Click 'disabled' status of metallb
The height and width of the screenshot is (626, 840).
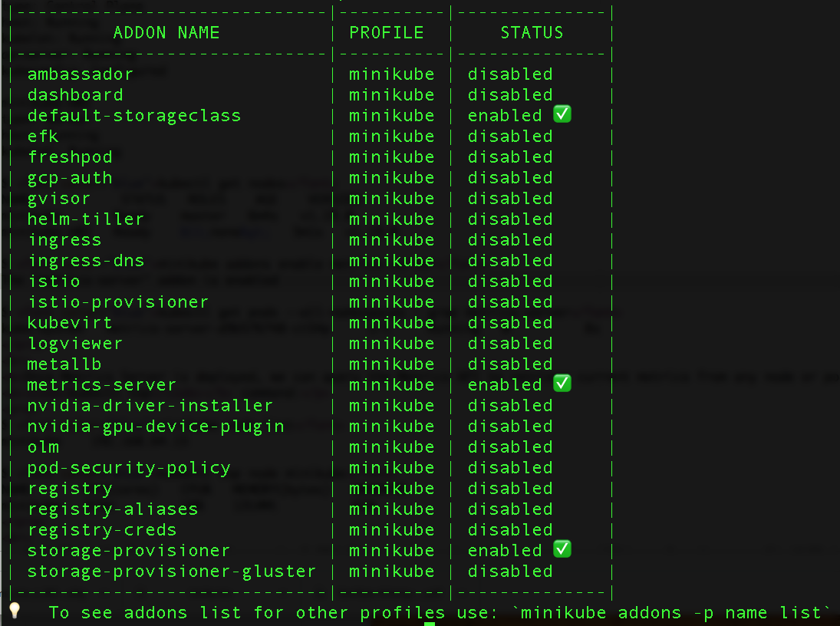pyautogui.click(x=510, y=364)
